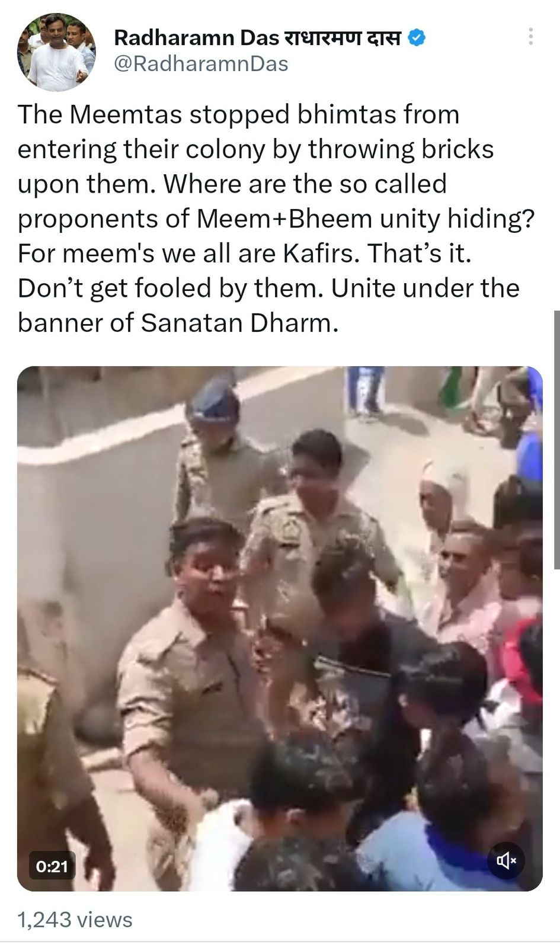Open Radharamn Das's profile avatar

click(x=56, y=52)
